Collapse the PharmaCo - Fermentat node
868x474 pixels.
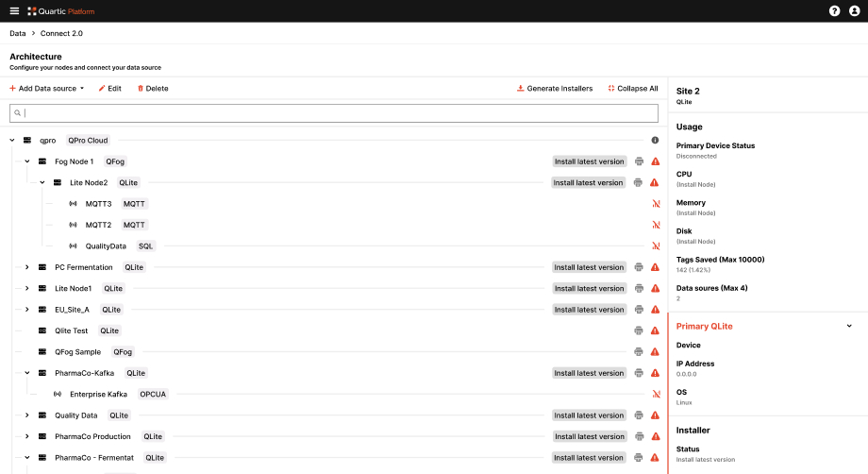tap(27, 457)
